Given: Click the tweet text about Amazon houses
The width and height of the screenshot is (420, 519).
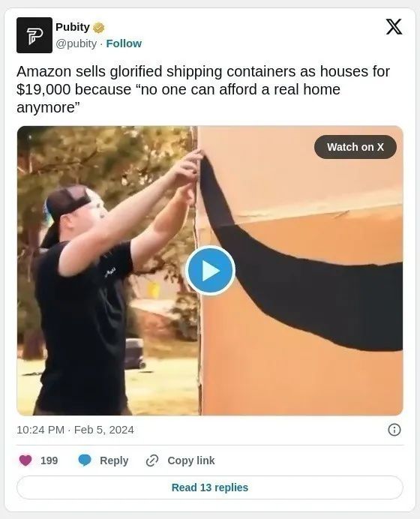Looking at the screenshot, I should (x=203, y=89).
